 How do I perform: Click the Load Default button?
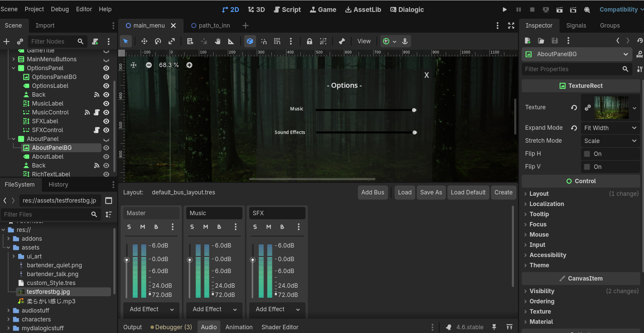click(468, 192)
